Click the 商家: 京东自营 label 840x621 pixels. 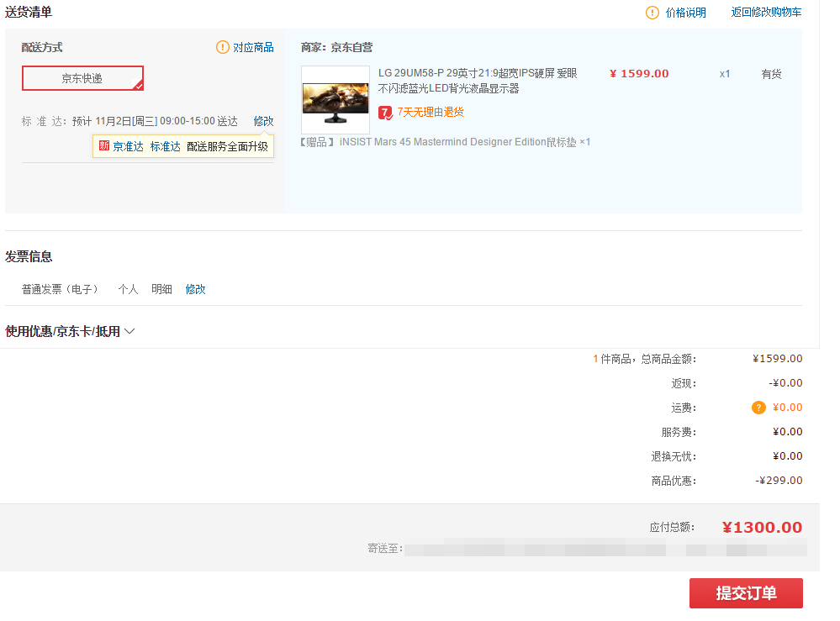tap(336, 47)
